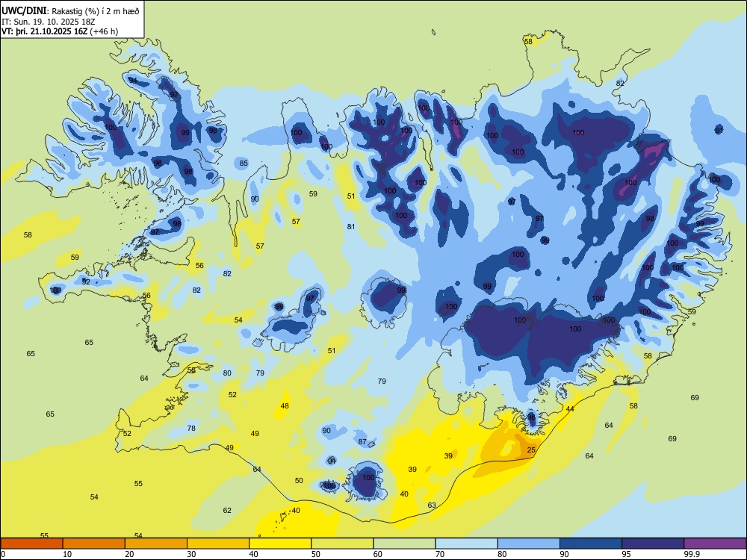Click the dark orange 0–10 legend swatch
The height and width of the screenshot is (560, 747).
point(31,544)
